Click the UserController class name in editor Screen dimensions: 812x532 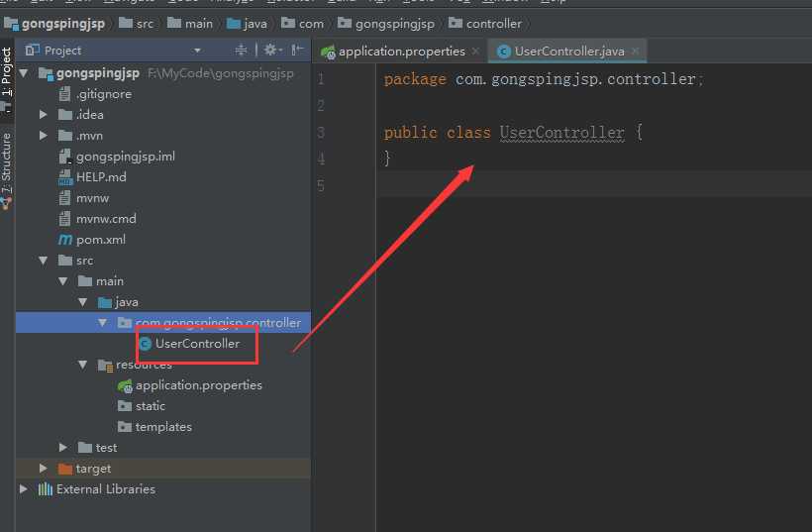tap(561, 133)
